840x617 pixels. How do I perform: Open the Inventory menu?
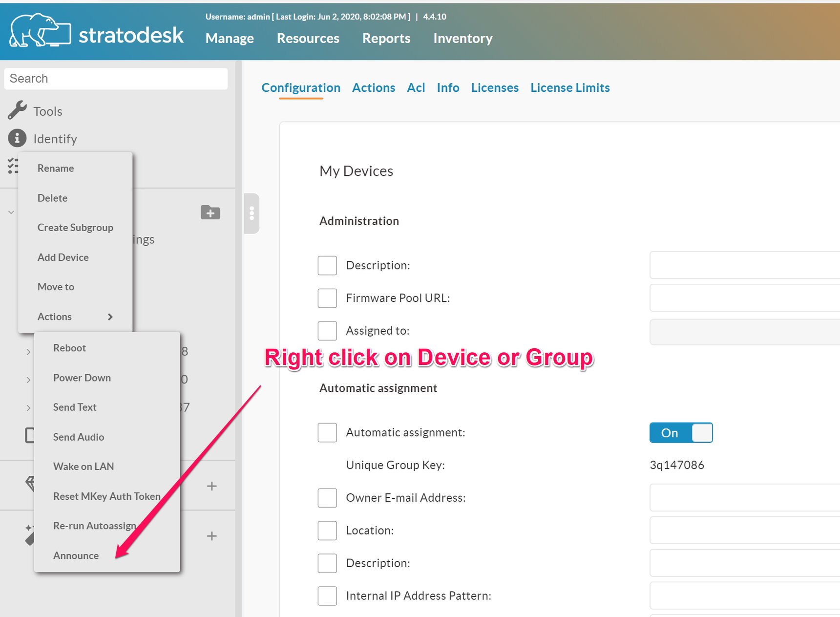click(462, 38)
